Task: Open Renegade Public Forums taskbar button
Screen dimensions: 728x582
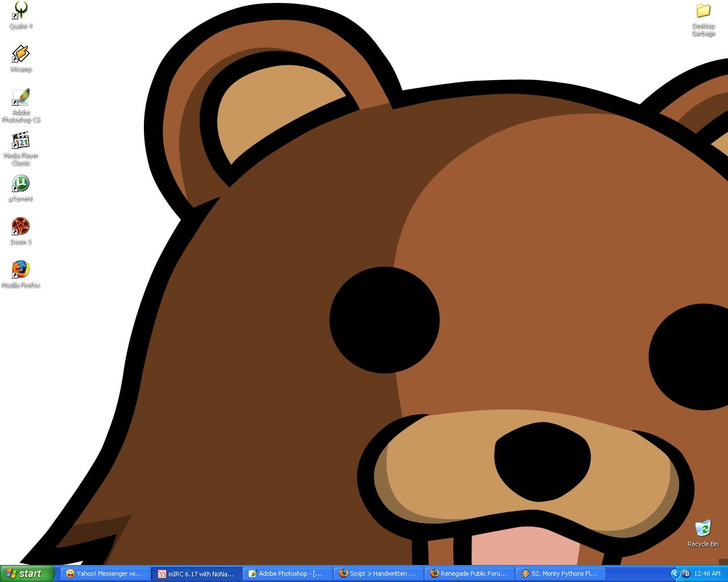Action: 470,573
